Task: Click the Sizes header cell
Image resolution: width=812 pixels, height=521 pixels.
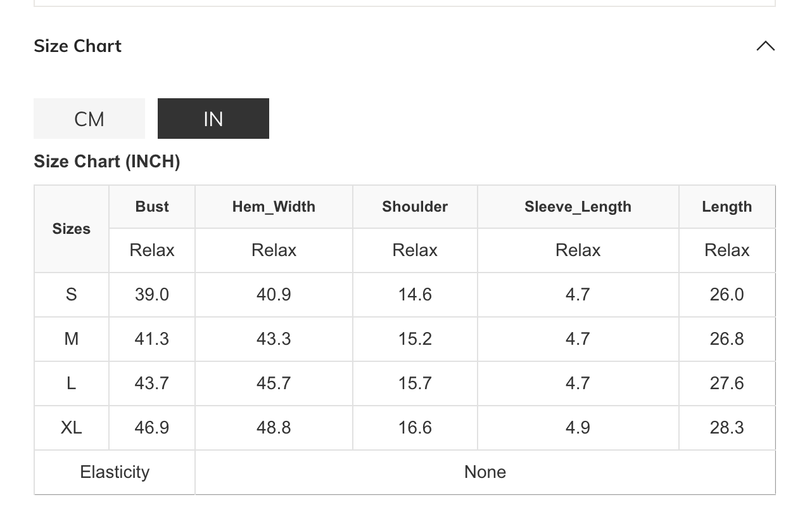Action: [72, 229]
